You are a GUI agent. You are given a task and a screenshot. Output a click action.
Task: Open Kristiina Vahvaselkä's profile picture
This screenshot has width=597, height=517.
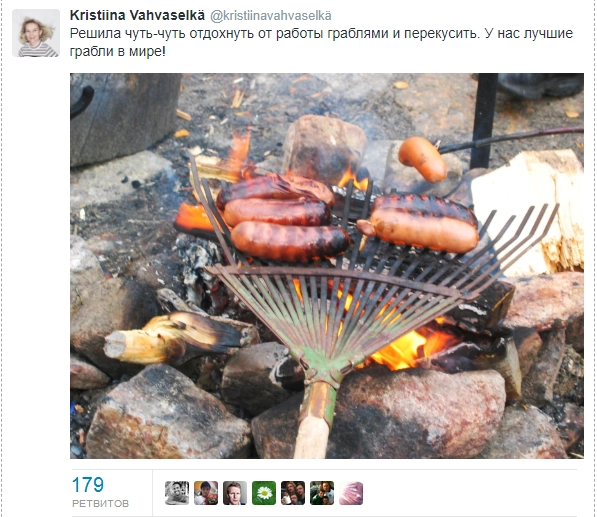point(36,33)
